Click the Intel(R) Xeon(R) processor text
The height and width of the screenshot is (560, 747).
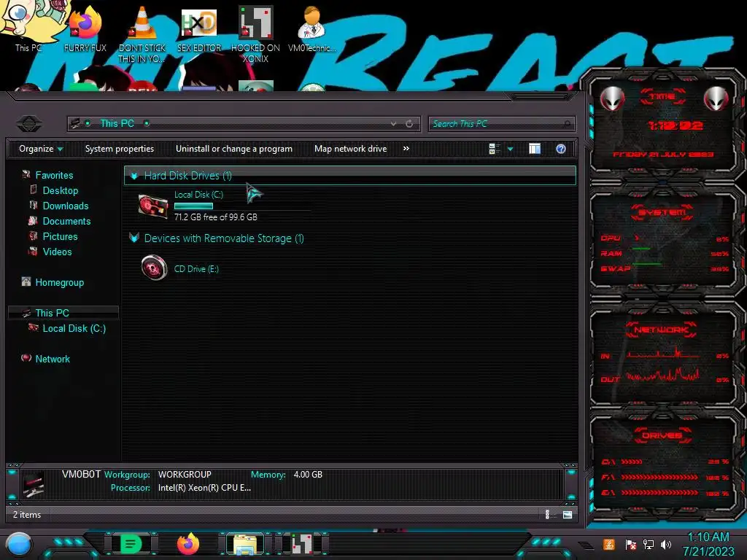pyautogui.click(x=204, y=488)
